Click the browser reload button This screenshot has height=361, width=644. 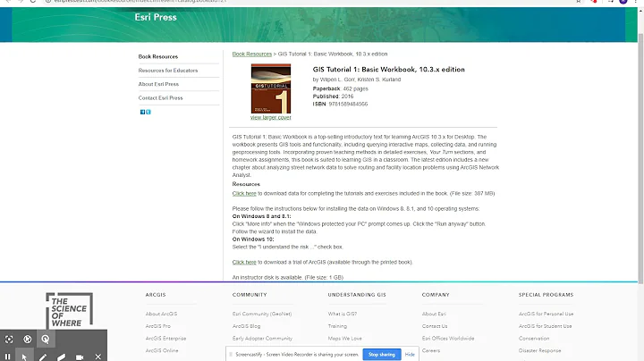click(x=33, y=1)
